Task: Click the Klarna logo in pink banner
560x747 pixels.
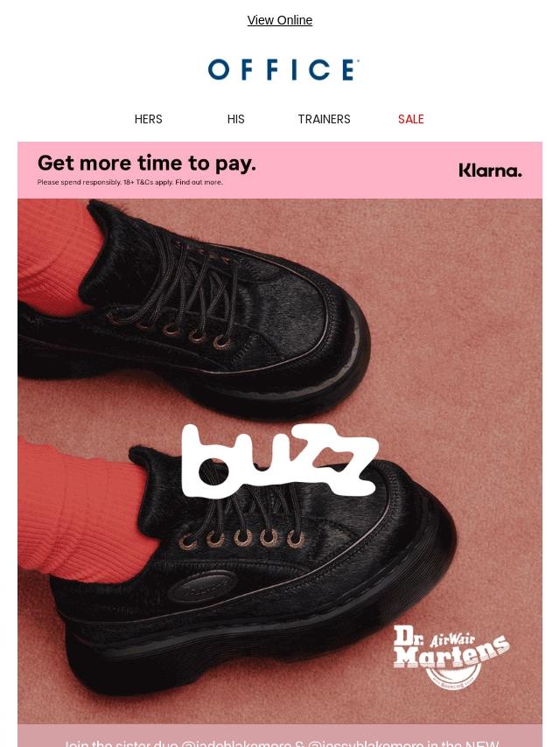Action: tap(490, 171)
